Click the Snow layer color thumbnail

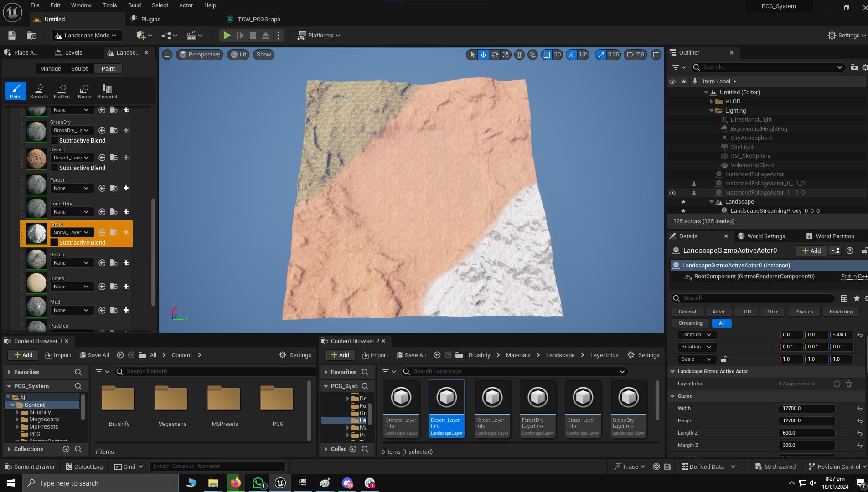tap(36, 234)
